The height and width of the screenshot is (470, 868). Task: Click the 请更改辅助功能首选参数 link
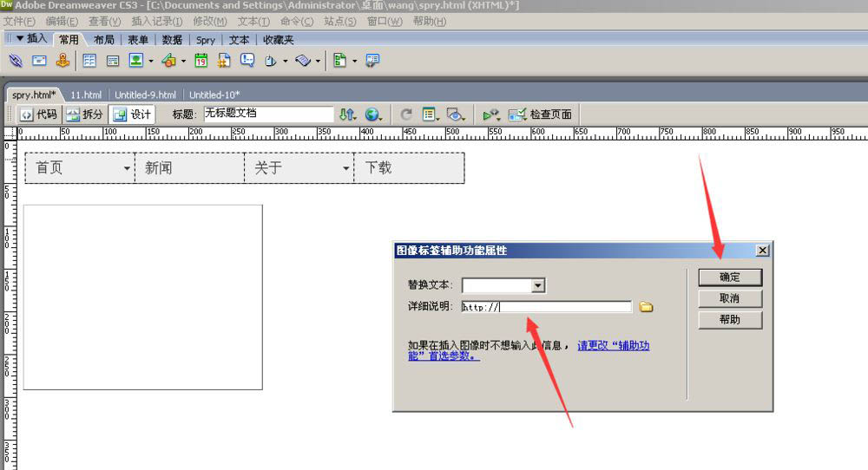[614, 346]
